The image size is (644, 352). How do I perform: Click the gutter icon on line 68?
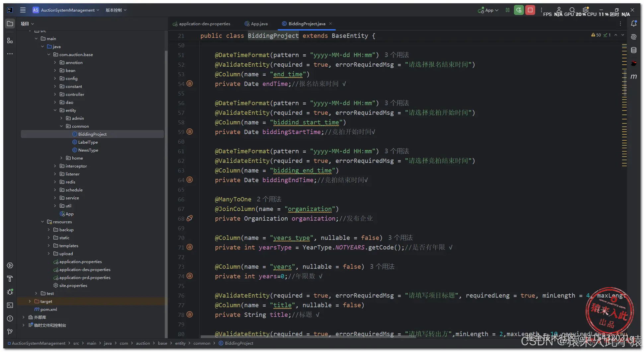click(189, 218)
